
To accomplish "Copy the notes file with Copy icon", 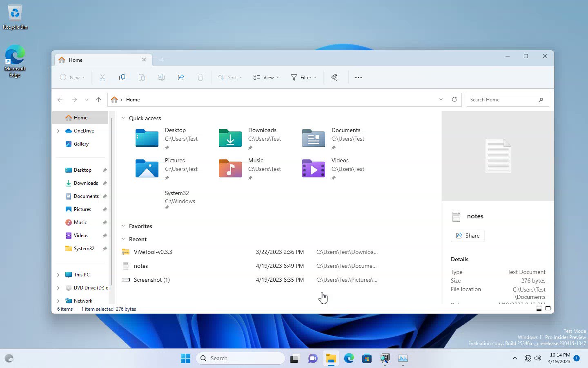I will pos(122,77).
